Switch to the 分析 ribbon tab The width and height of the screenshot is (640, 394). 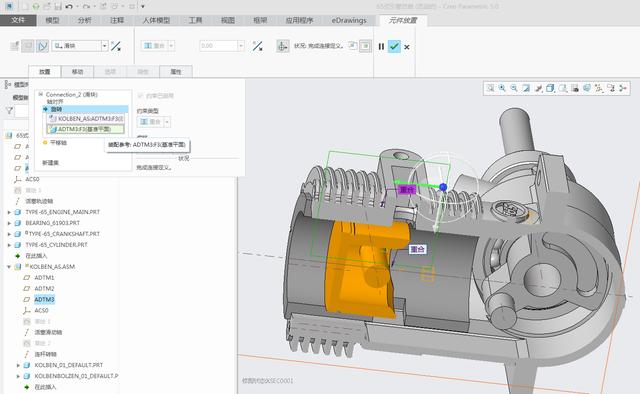(x=84, y=20)
